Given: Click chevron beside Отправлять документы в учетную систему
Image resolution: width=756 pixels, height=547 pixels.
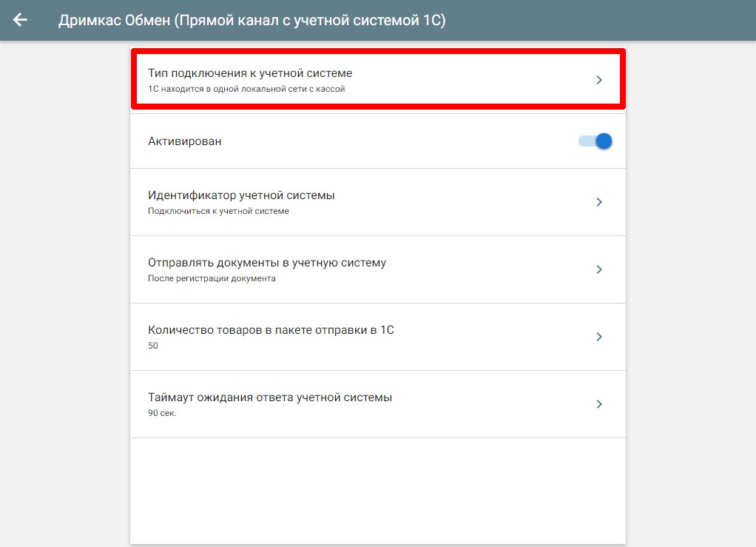Looking at the screenshot, I should point(599,269).
